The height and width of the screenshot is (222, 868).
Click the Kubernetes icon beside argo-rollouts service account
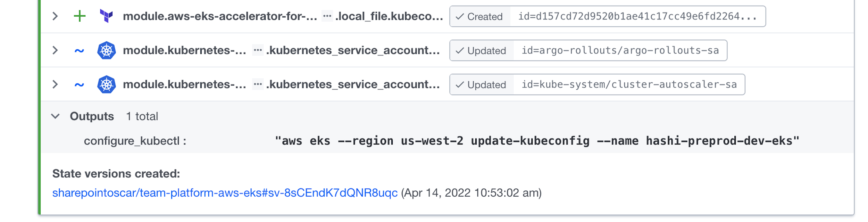(107, 50)
